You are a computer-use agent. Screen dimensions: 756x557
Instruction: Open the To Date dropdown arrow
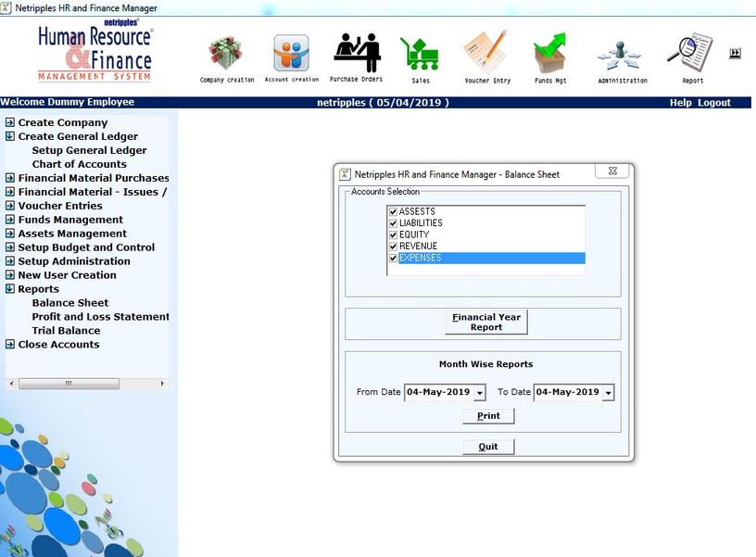pos(609,393)
